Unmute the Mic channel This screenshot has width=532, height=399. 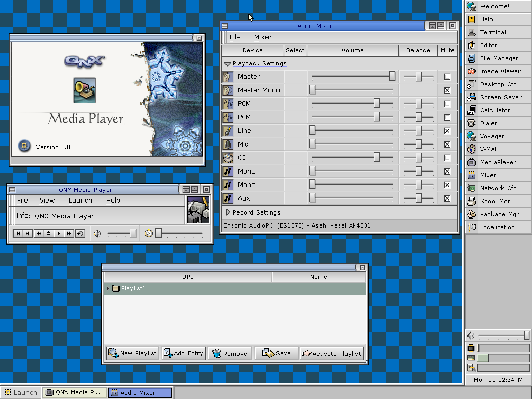point(447,144)
